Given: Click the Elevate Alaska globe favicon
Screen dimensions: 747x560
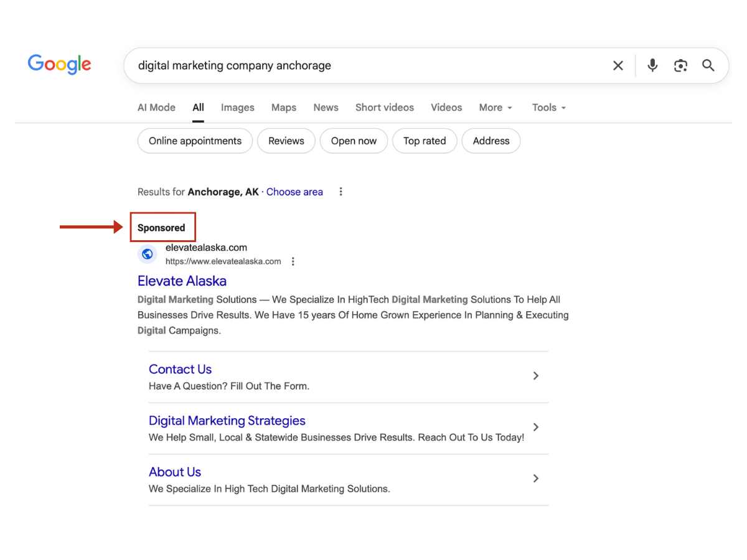Looking at the screenshot, I should (148, 254).
